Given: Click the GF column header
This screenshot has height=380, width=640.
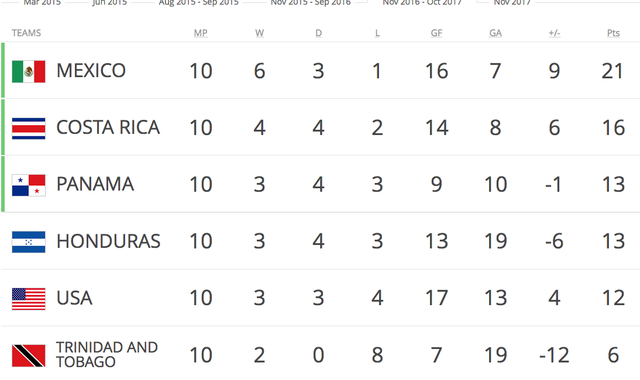Looking at the screenshot, I should (x=436, y=33).
